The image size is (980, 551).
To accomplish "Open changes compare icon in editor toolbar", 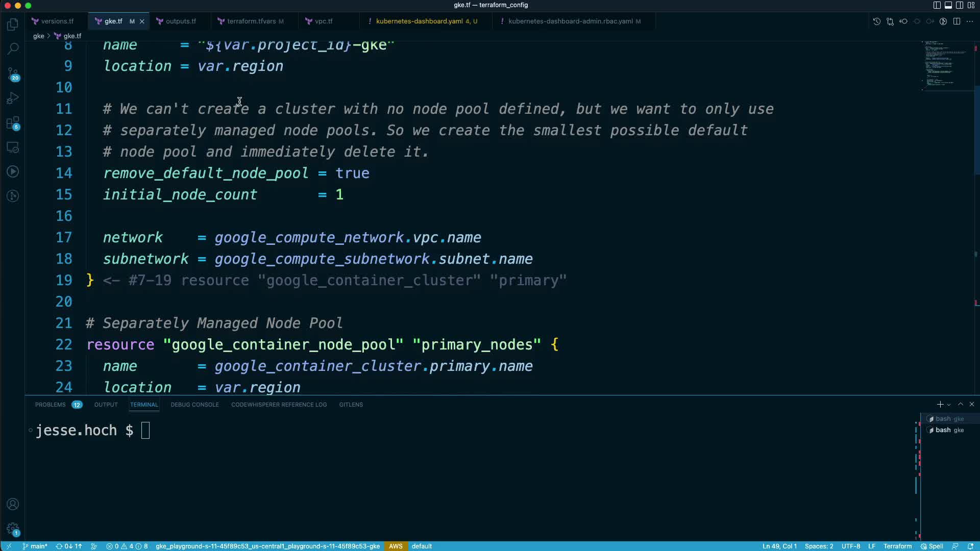I will [890, 21].
